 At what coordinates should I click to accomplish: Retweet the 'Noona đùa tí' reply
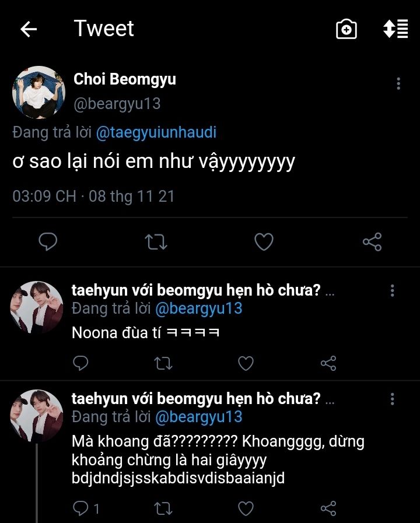tap(163, 364)
